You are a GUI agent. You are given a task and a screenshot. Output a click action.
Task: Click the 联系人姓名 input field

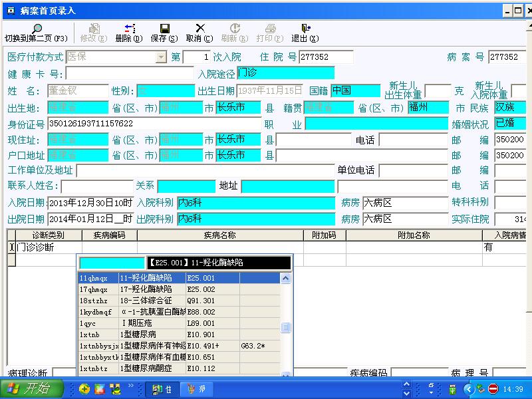click(97, 186)
